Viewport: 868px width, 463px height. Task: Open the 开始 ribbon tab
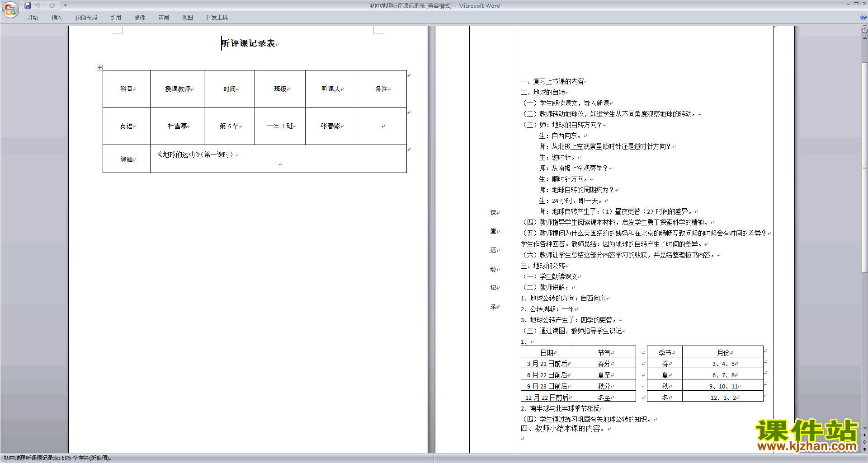click(x=33, y=18)
